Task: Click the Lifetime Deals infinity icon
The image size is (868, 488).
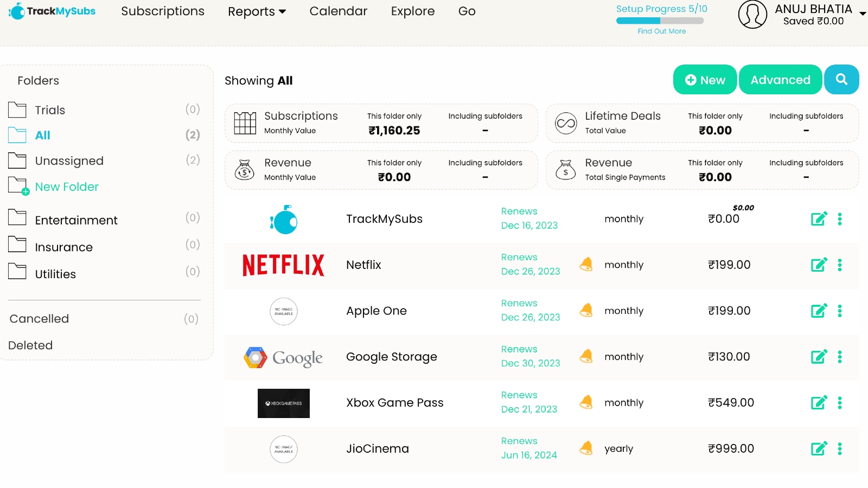Action: 566,123
